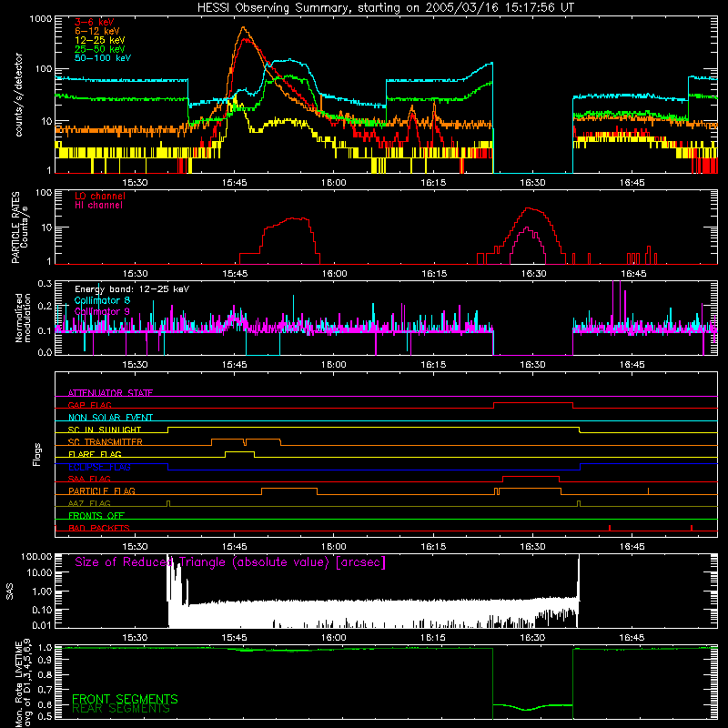
Task: Click the PARTICLE FLAG label
Action: 102,491
